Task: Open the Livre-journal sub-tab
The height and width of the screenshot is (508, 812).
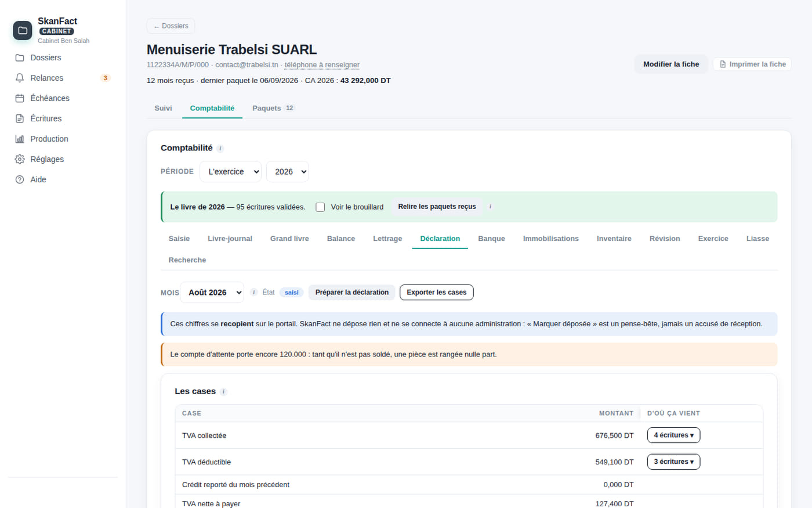Action: (230, 239)
